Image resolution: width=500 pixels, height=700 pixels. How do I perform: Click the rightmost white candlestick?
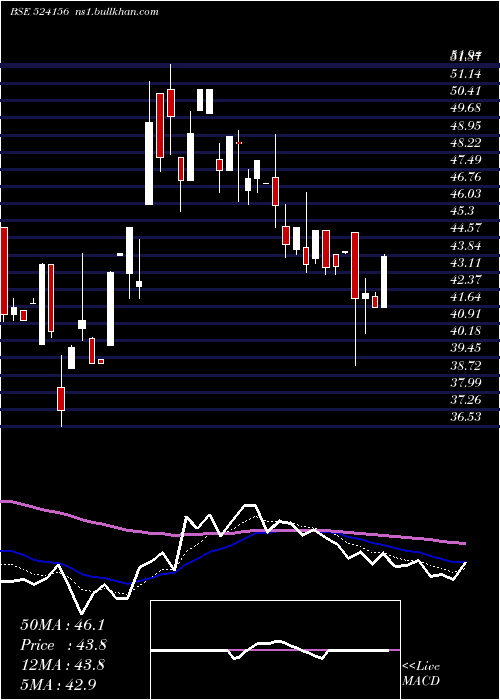383,282
